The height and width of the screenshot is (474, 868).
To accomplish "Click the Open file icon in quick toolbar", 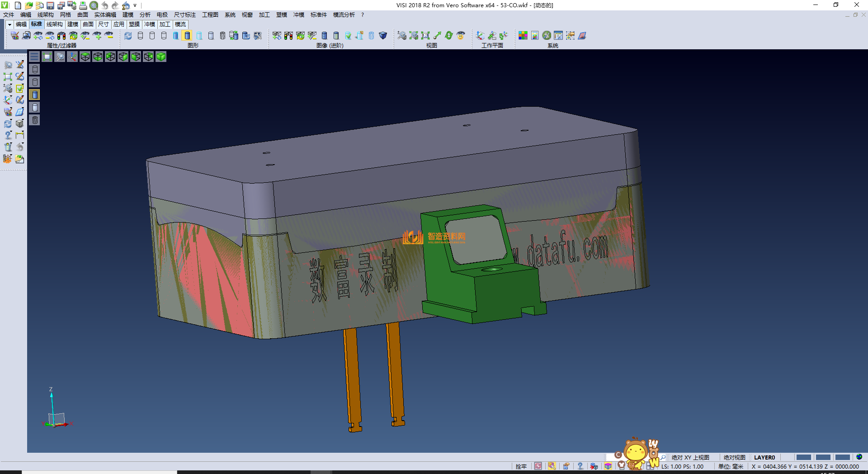I will (x=28, y=5).
